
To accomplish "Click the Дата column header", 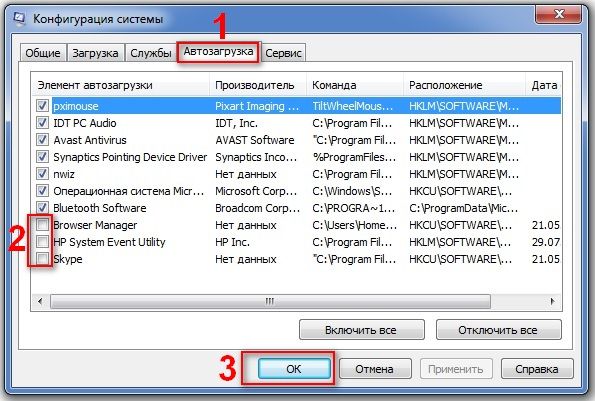I will [x=544, y=85].
